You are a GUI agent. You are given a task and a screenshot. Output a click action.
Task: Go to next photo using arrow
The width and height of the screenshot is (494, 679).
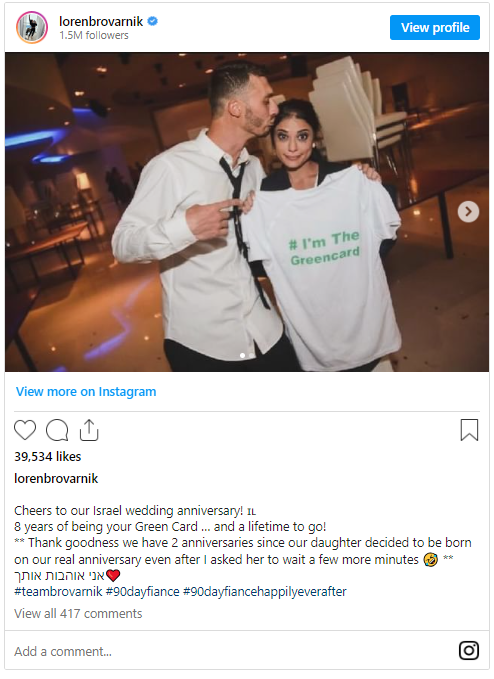click(x=468, y=212)
